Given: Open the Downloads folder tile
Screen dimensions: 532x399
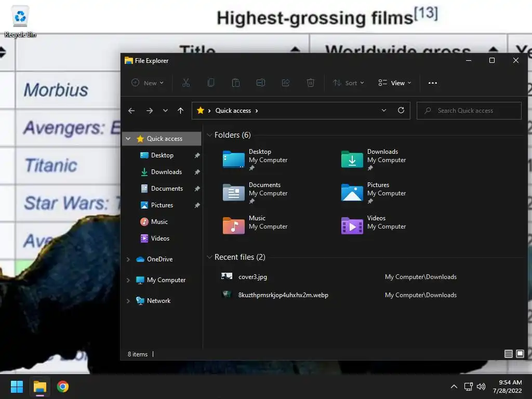Looking at the screenshot, I should point(374,159).
